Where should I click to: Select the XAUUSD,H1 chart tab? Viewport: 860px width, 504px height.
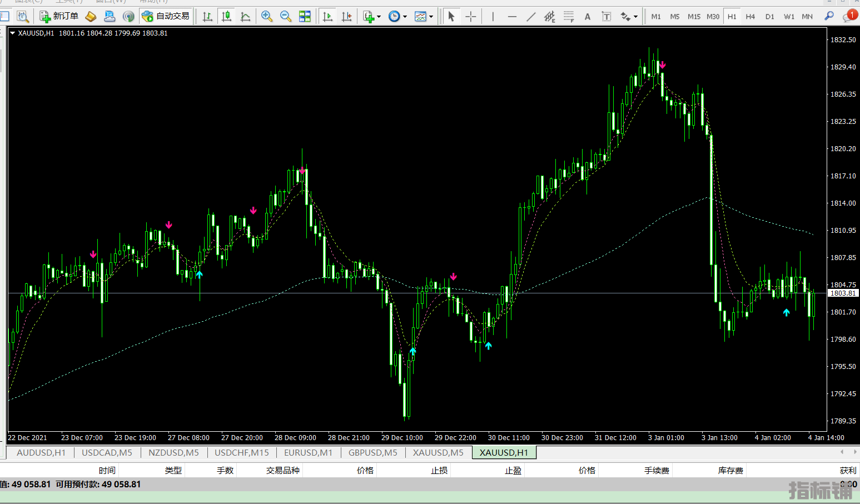click(504, 452)
